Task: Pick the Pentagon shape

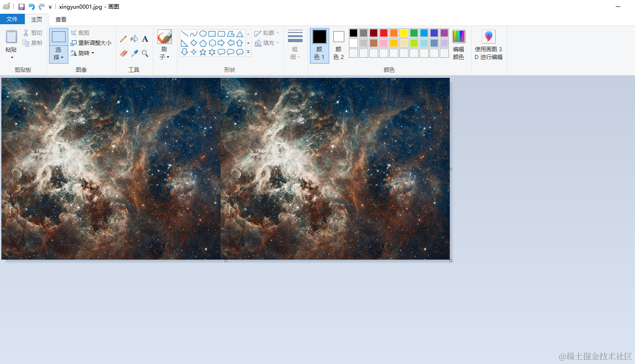Action: 203,43
